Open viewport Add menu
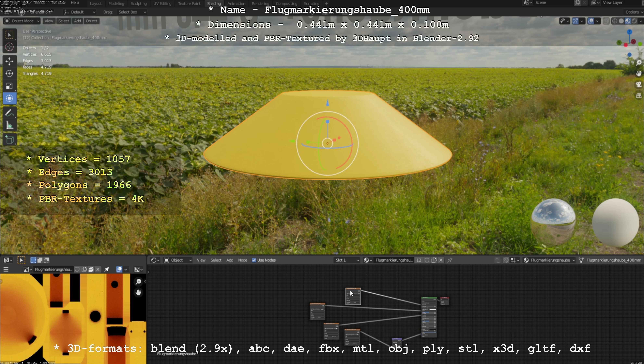Viewport: 644px width, 364px height. click(x=77, y=21)
